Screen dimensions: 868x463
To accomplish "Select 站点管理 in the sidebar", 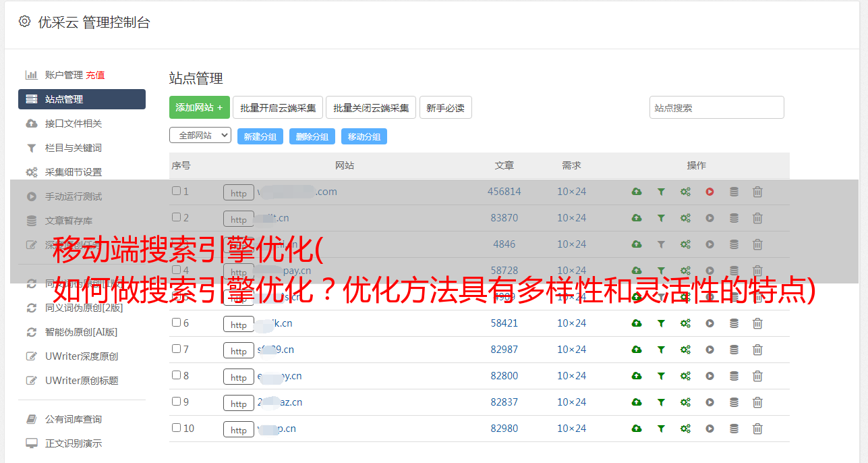I will (x=82, y=99).
